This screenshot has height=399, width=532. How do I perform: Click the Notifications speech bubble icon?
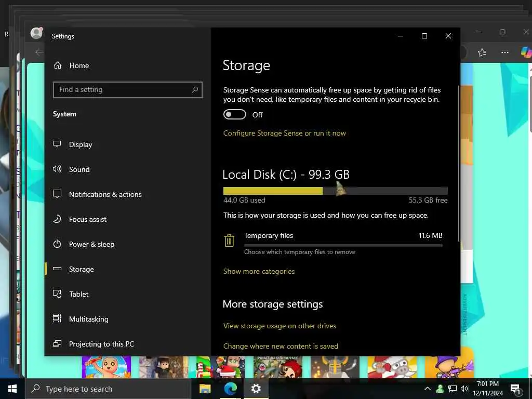coord(57,194)
